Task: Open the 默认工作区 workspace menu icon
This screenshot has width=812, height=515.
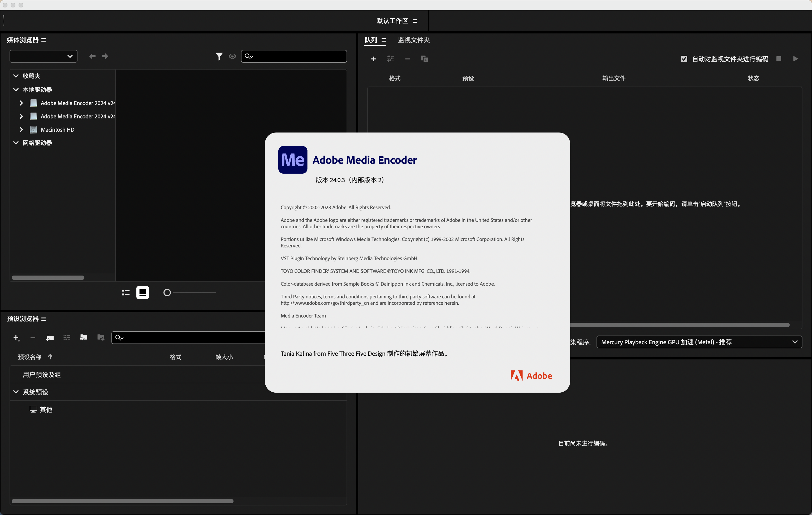Action: pyautogui.click(x=415, y=21)
